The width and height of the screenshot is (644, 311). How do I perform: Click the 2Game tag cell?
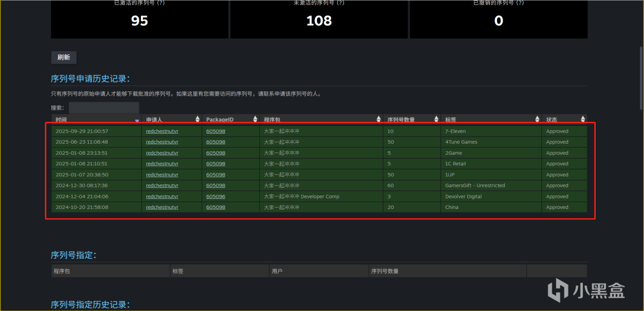(x=491, y=153)
